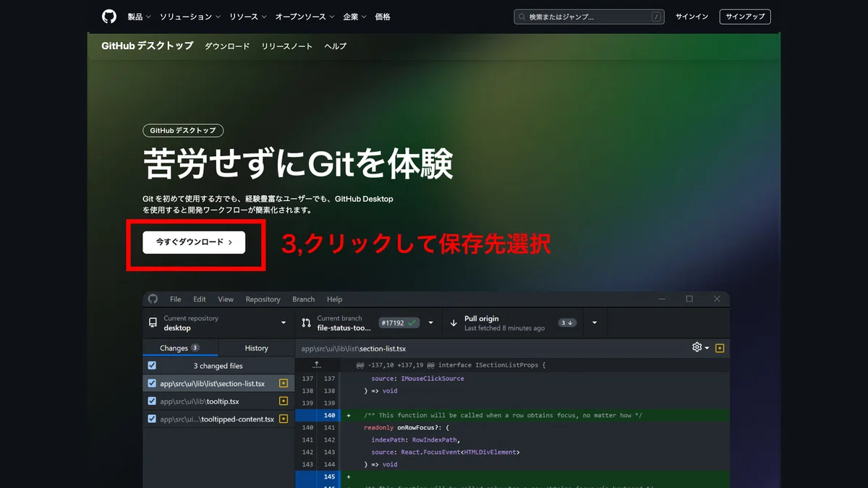Click the added line number 145
Viewport: 868px width, 488px height.
(329, 477)
